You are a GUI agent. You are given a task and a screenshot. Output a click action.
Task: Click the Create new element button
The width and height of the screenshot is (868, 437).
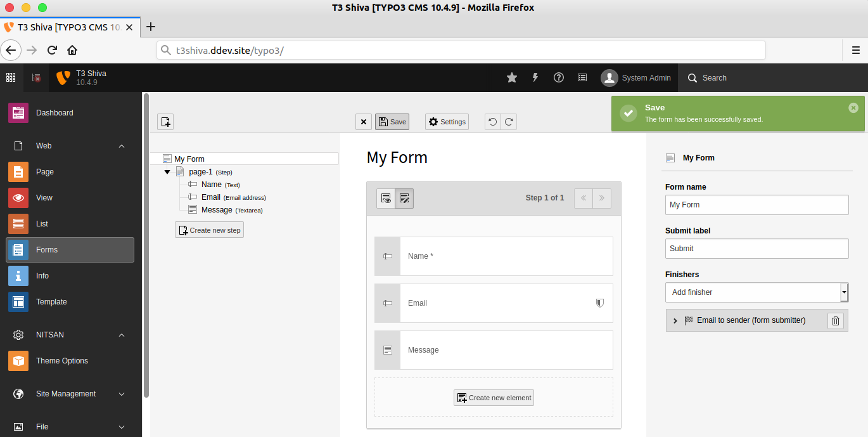coord(494,397)
